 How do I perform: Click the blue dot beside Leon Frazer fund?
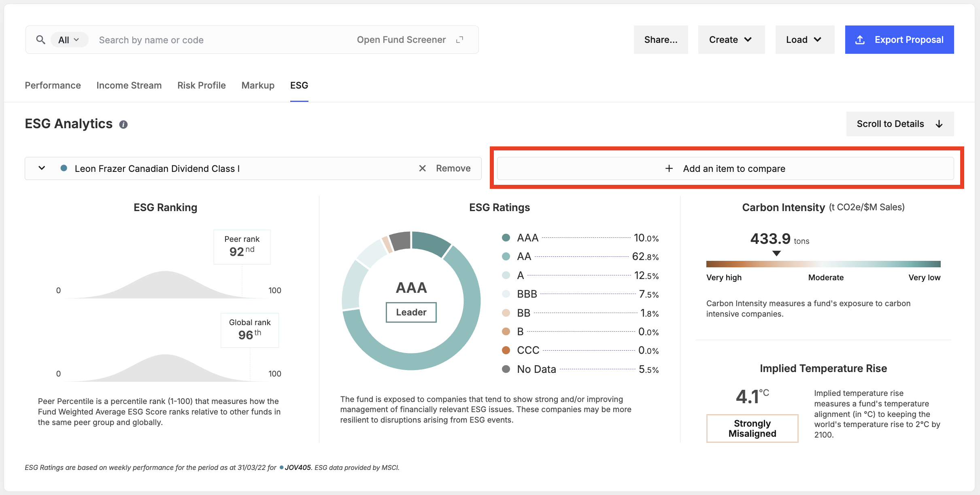(x=64, y=168)
